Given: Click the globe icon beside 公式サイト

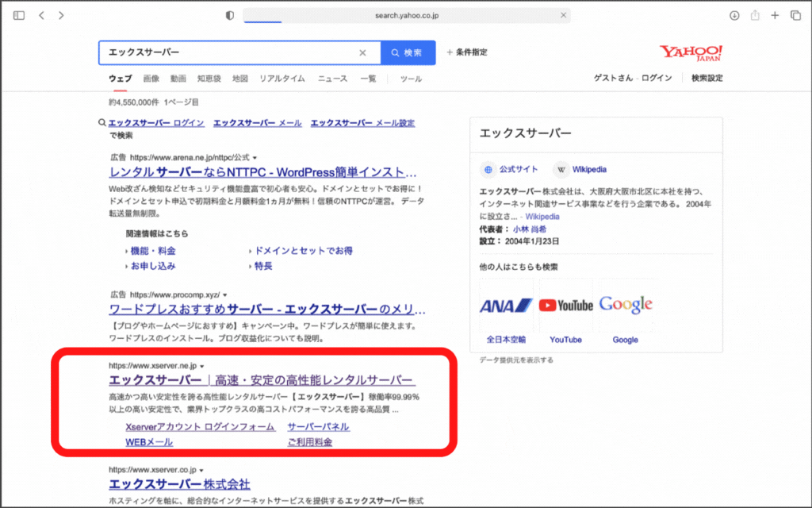Looking at the screenshot, I should (x=488, y=170).
